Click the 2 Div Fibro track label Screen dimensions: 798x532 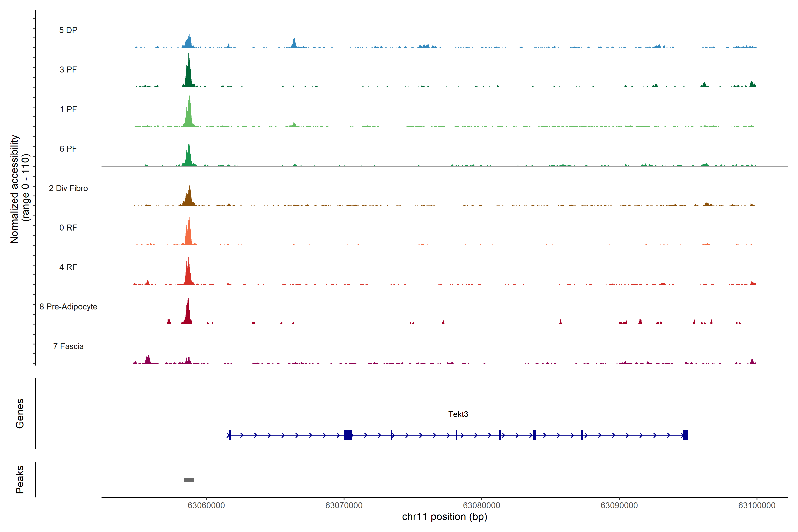68,188
